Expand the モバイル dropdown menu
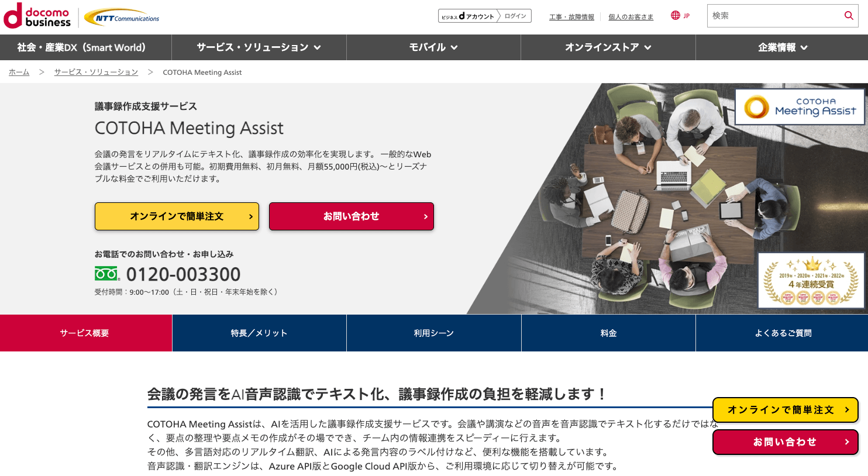Image resolution: width=868 pixels, height=476 pixels. (433, 47)
